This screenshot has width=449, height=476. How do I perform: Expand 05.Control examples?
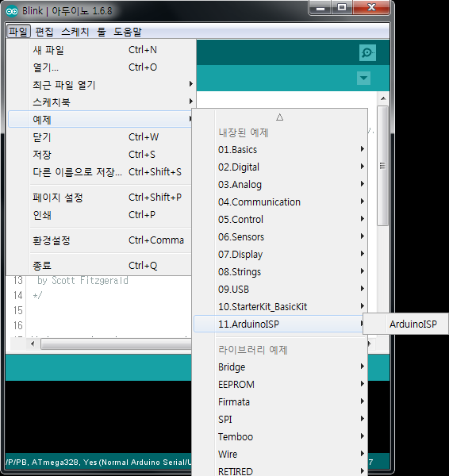[x=281, y=219]
